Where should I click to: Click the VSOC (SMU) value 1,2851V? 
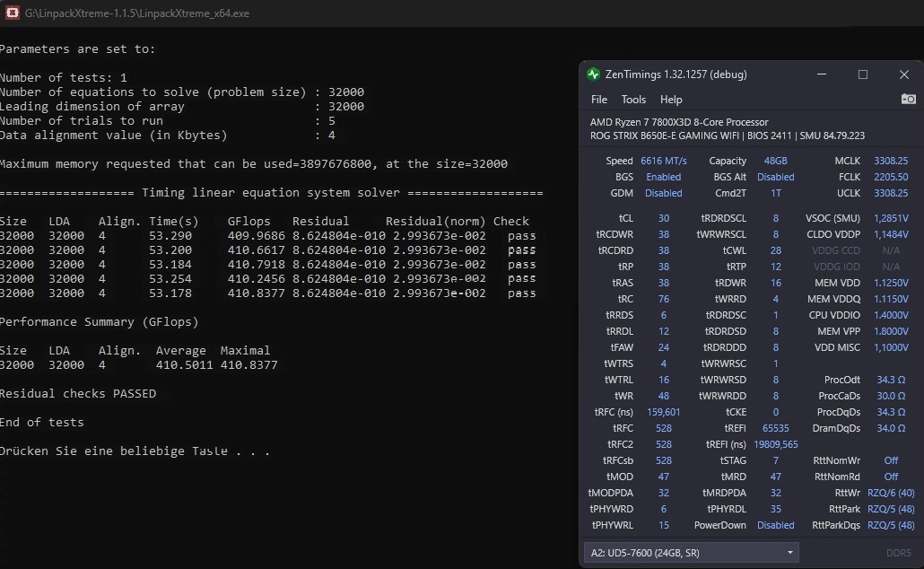[891, 218]
